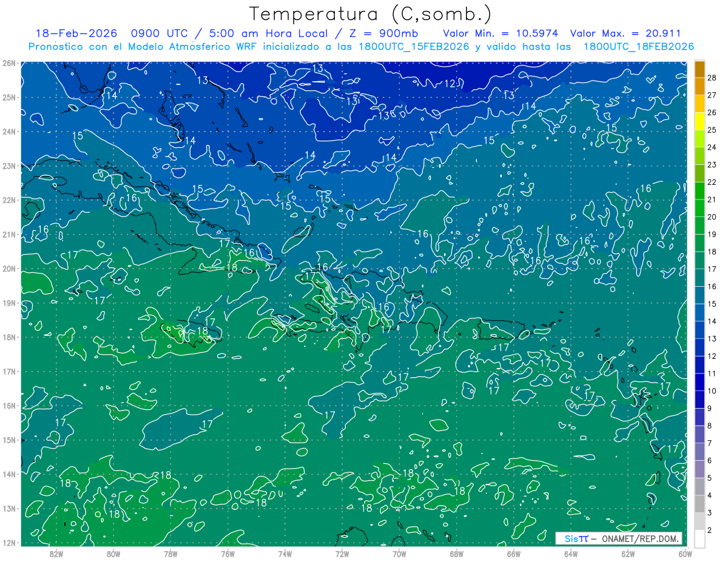Click the 17N latitude axis label

point(8,371)
